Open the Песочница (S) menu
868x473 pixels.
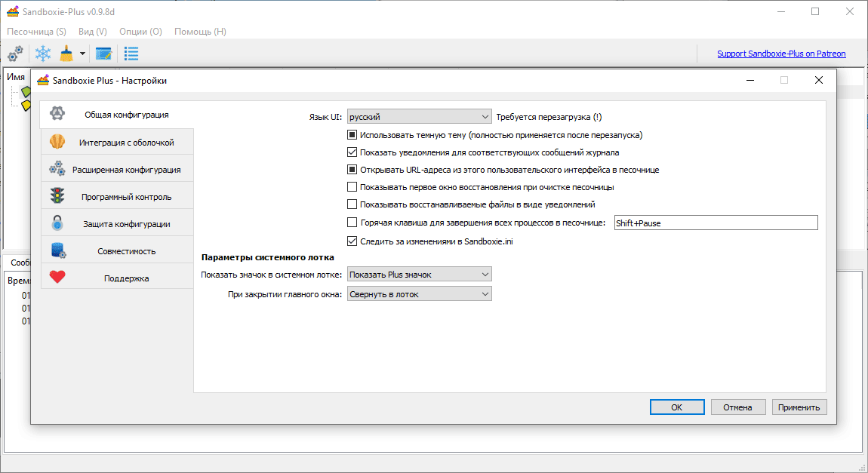(36, 32)
